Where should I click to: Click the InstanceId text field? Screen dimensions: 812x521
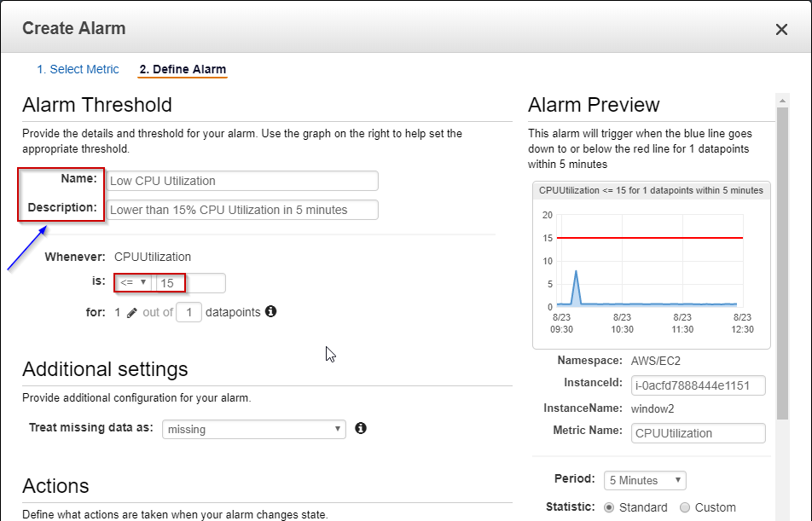[698, 385]
